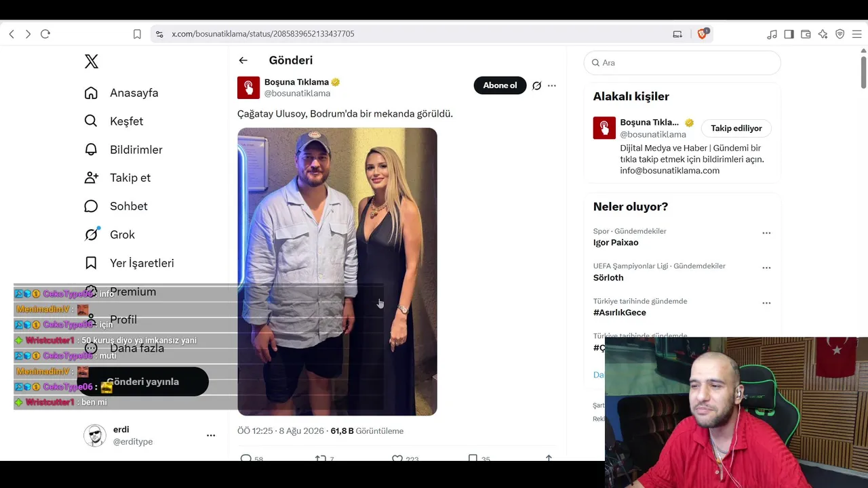Viewport: 868px width, 488px height.
Task: Go back using the browser back arrow
Action: tap(12, 34)
